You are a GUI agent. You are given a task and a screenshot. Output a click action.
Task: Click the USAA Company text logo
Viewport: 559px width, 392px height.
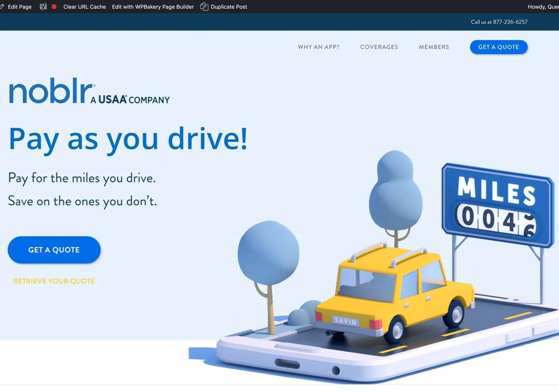tap(130, 100)
